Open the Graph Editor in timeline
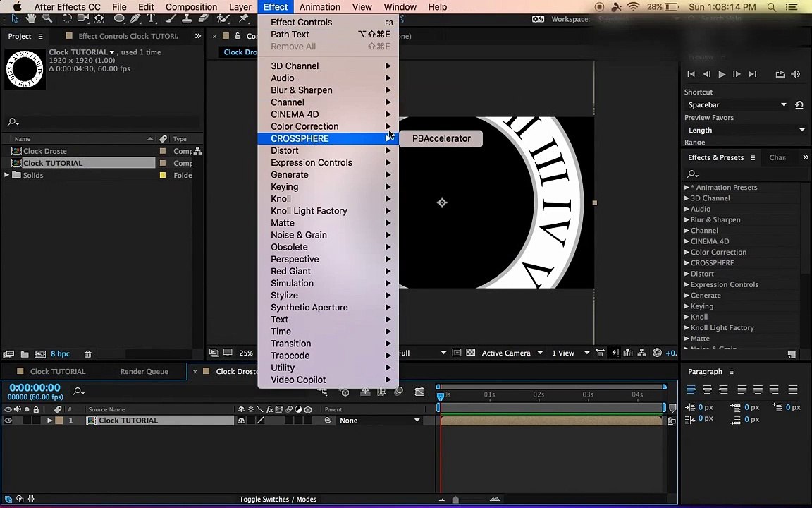 tap(419, 392)
